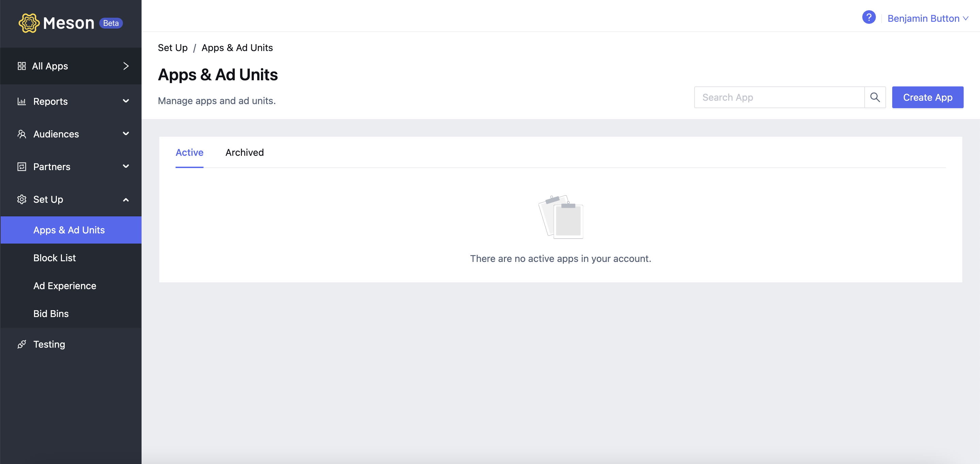Screen dimensions: 980x464
Task: Click the Reports bar chart icon
Action: tap(22, 101)
